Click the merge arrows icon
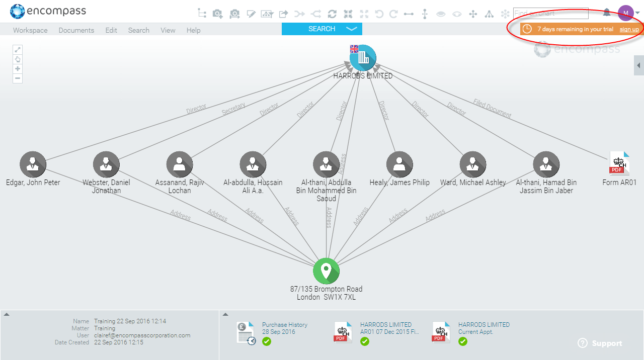Screen dimensions: 644x360 coord(300,14)
